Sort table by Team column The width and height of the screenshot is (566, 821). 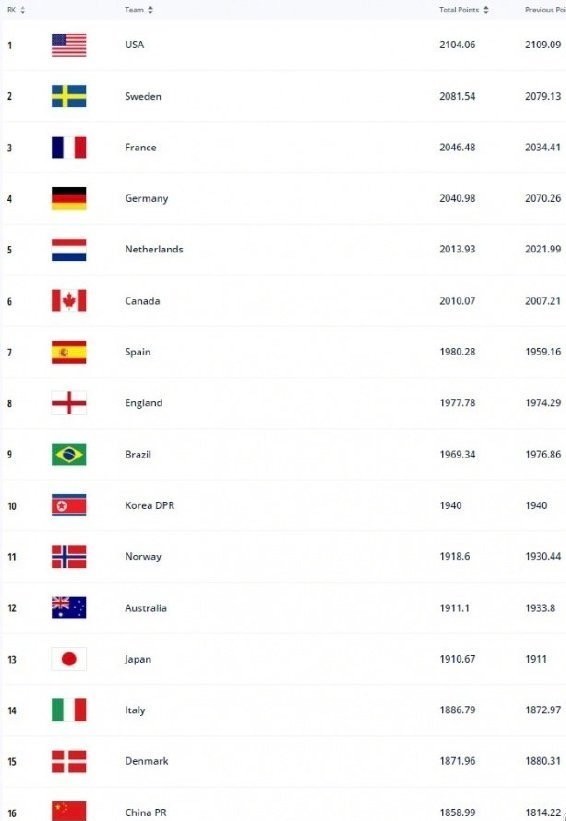point(150,10)
